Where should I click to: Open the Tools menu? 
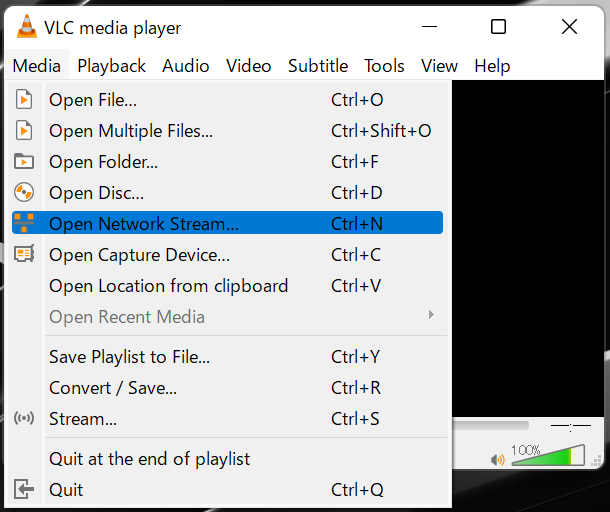click(x=384, y=66)
